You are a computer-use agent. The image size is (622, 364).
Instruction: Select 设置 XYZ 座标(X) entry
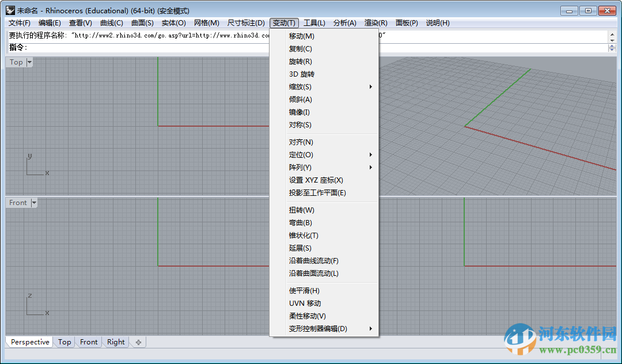324,180
